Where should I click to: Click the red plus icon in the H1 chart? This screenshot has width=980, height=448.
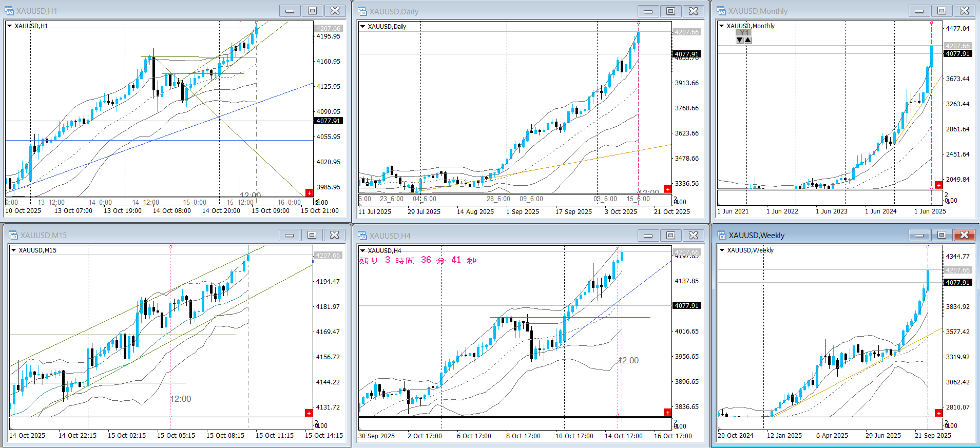(x=309, y=193)
